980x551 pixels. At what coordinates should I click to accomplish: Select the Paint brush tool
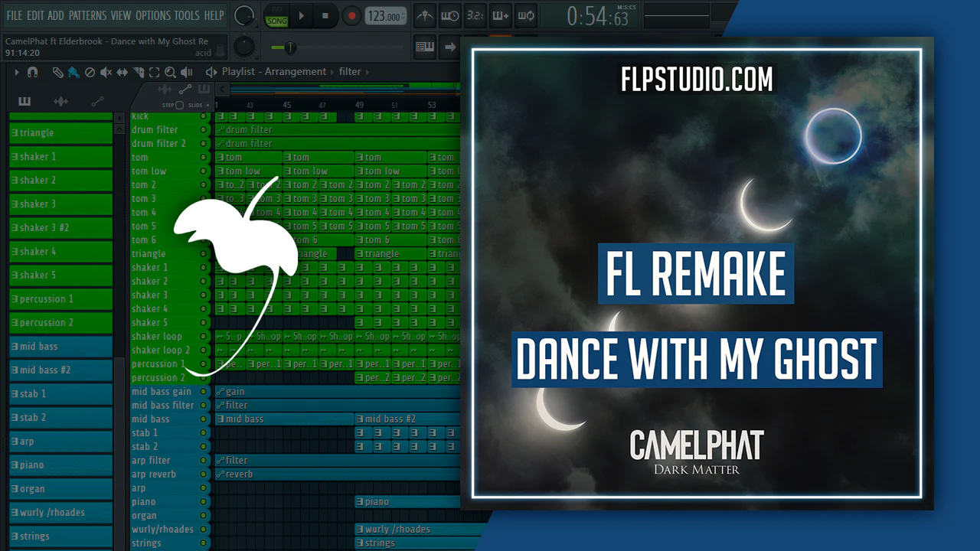coord(73,72)
